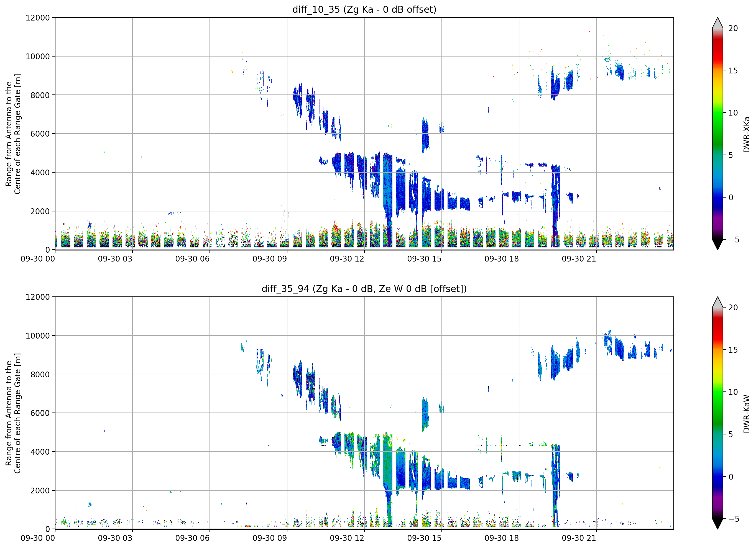Click the "6000" y-tick of the top plot
This screenshot has width=756, height=548.
coord(40,134)
